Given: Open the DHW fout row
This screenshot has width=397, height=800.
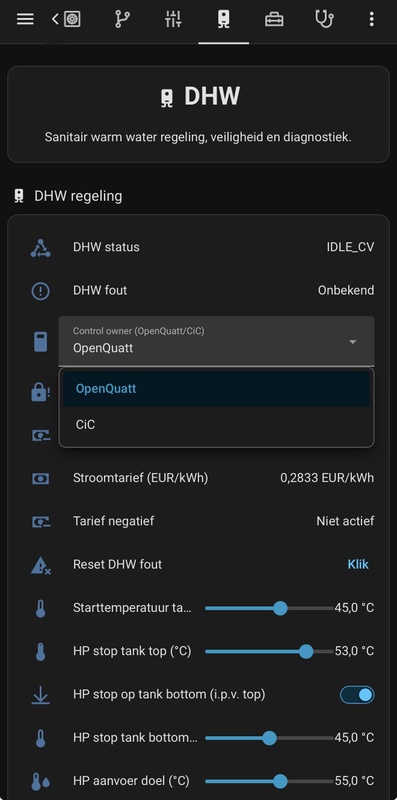Looking at the screenshot, I should coord(198,291).
